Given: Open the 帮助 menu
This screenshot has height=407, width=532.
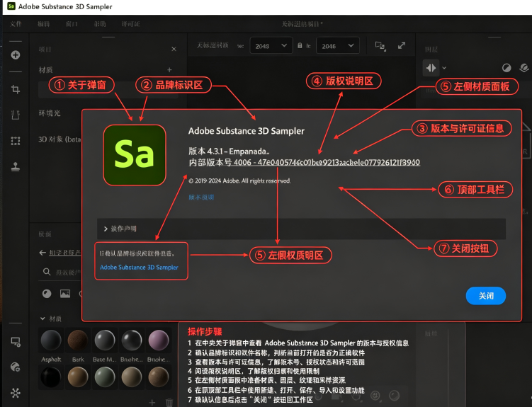Looking at the screenshot, I should coord(100,24).
